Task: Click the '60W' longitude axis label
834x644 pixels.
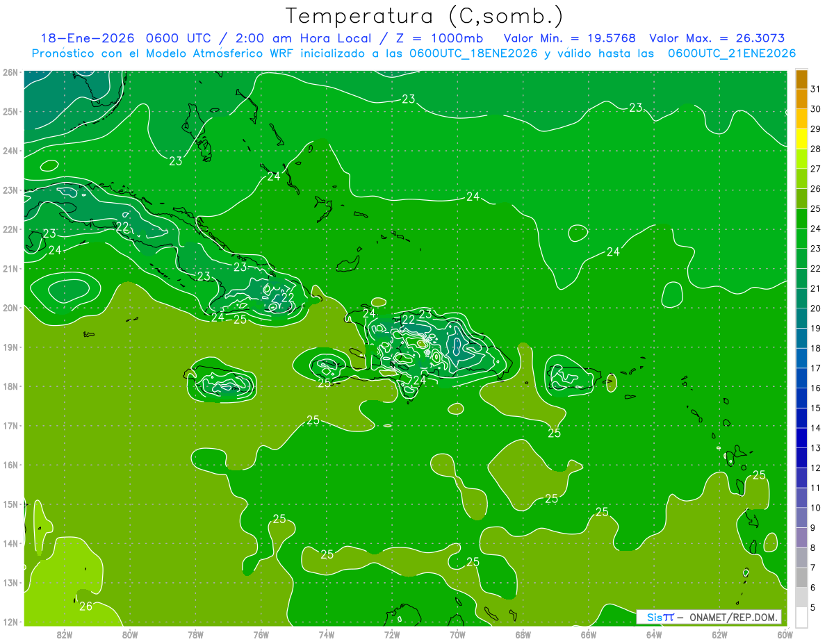Action: tap(785, 634)
